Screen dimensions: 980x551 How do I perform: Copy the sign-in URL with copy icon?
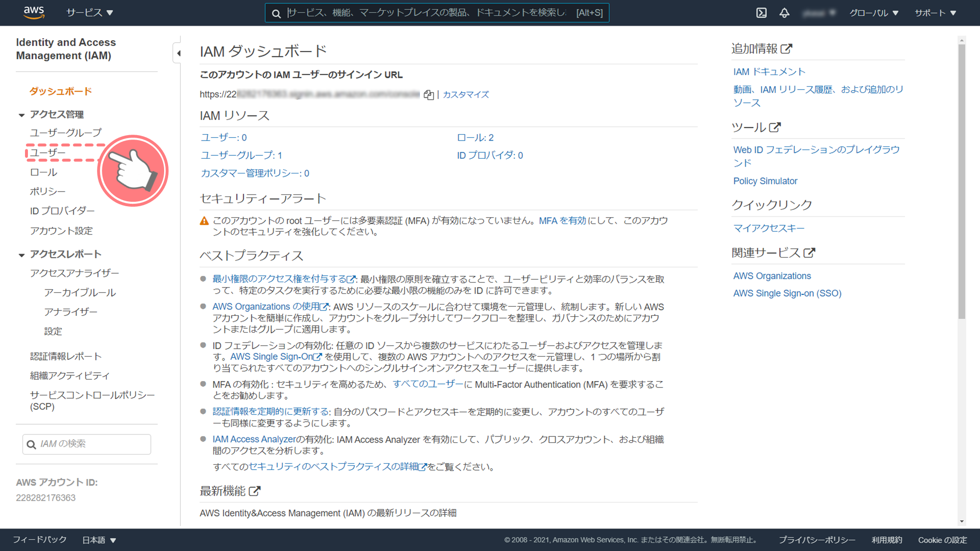[429, 95]
